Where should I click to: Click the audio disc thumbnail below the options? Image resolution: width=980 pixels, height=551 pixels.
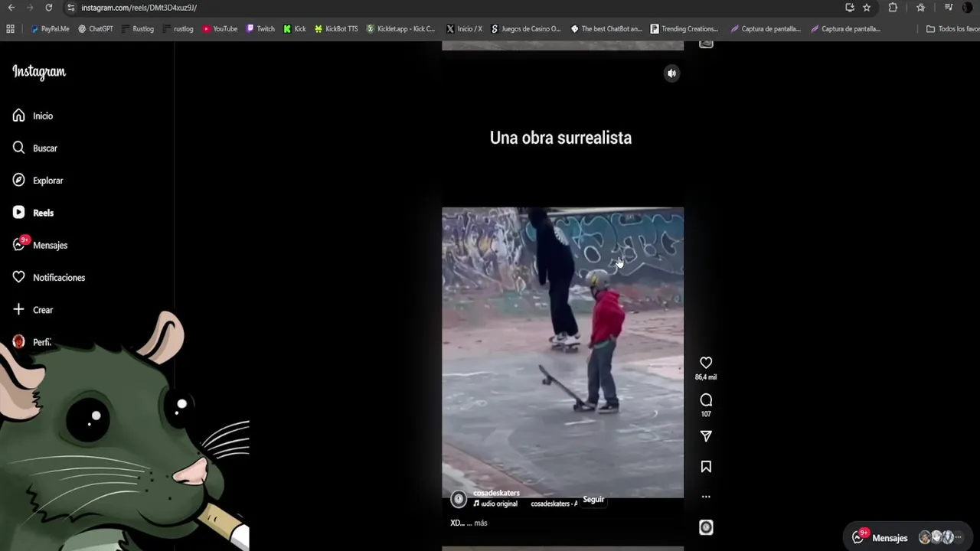[706, 527]
